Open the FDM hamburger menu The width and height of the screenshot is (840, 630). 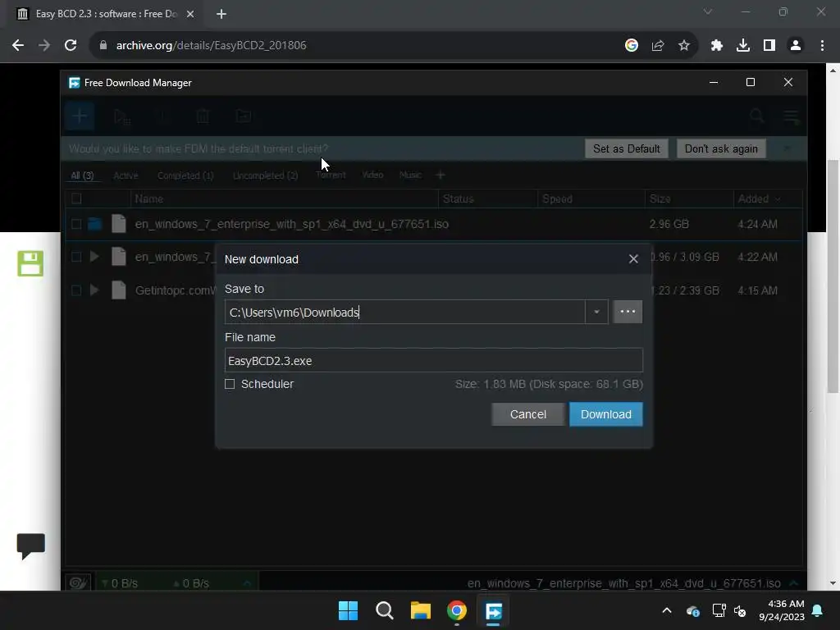tap(792, 116)
